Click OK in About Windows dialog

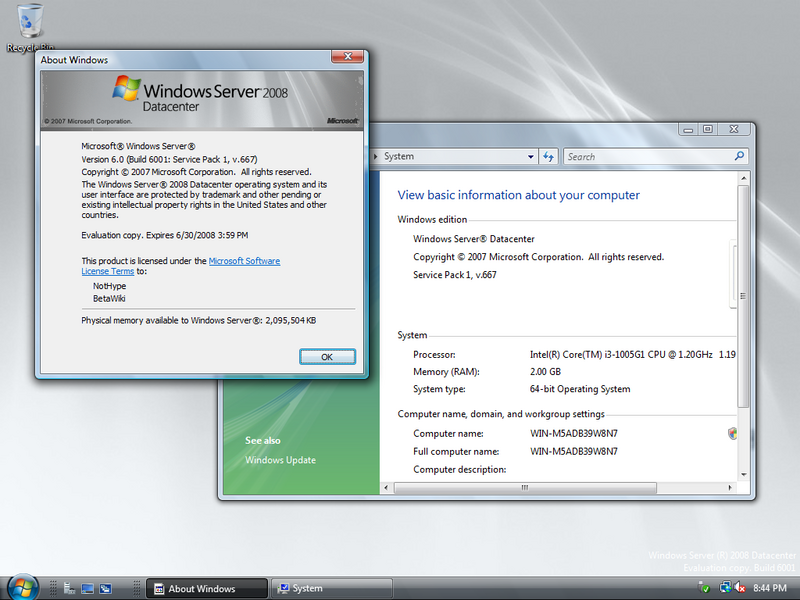coord(327,357)
